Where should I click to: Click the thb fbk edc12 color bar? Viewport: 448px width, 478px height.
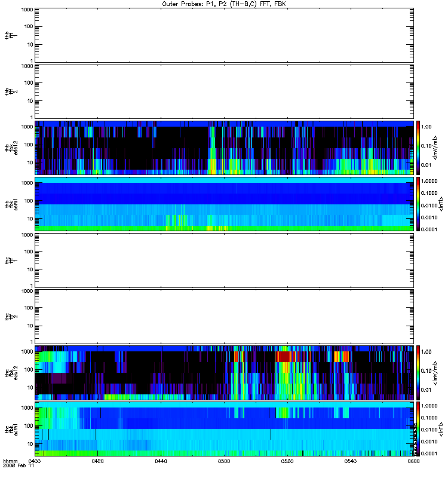click(418, 148)
